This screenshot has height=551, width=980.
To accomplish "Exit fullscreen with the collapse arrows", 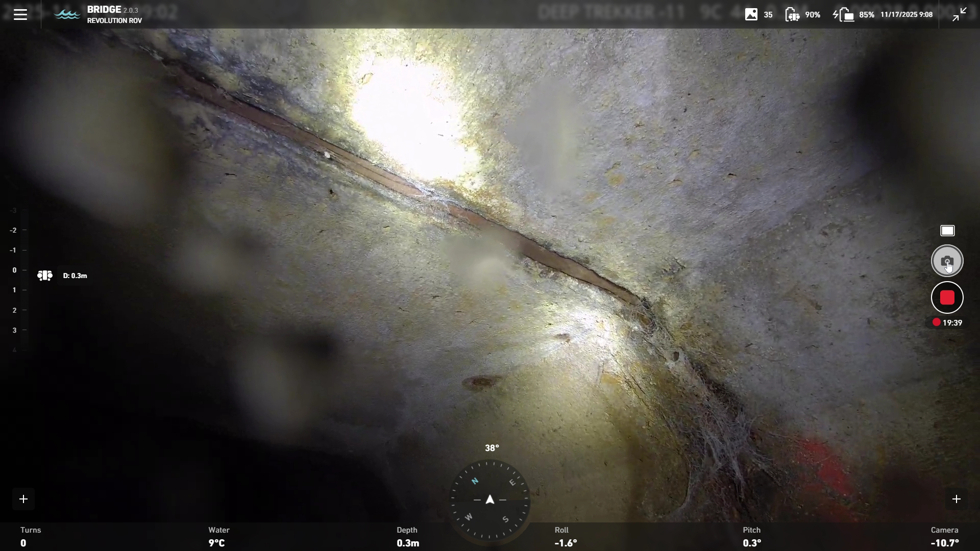I will click(x=960, y=14).
